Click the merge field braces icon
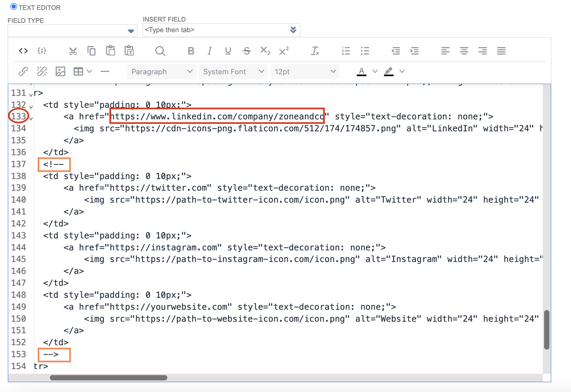 tap(42, 51)
